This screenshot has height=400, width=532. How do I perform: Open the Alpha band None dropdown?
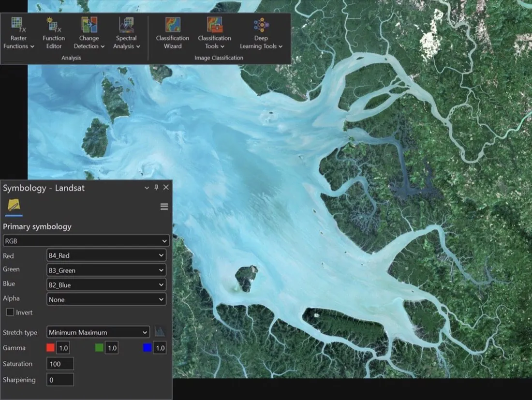(106, 299)
